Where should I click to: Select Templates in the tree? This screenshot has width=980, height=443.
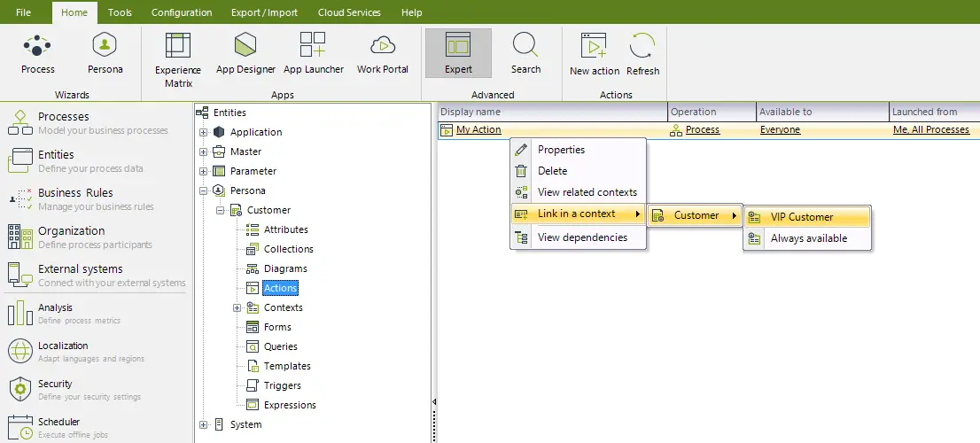[287, 366]
